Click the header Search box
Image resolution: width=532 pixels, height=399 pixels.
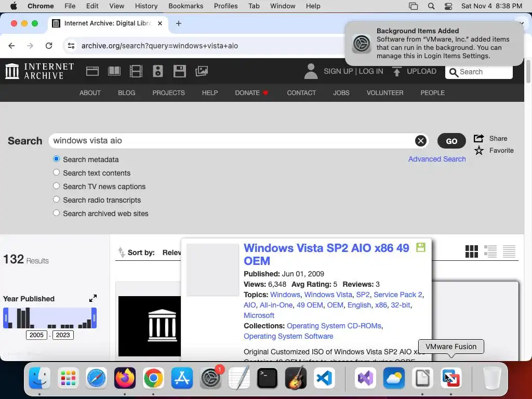478,72
